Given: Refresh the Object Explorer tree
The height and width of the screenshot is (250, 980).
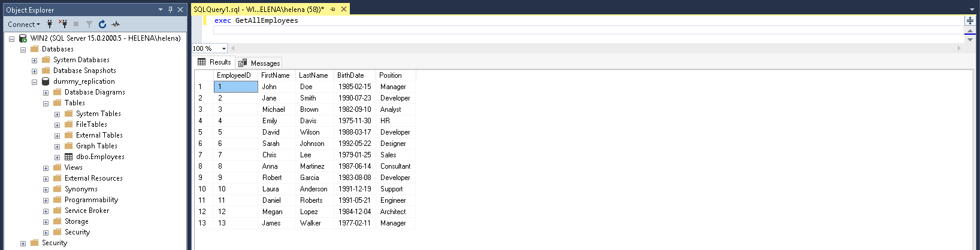Looking at the screenshot, I should (102, 24).
